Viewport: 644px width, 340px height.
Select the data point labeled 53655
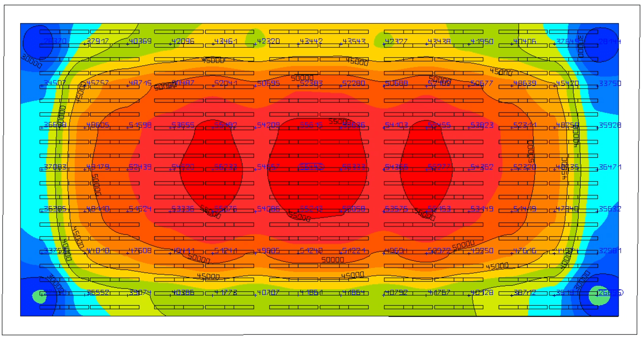point(183,125)
